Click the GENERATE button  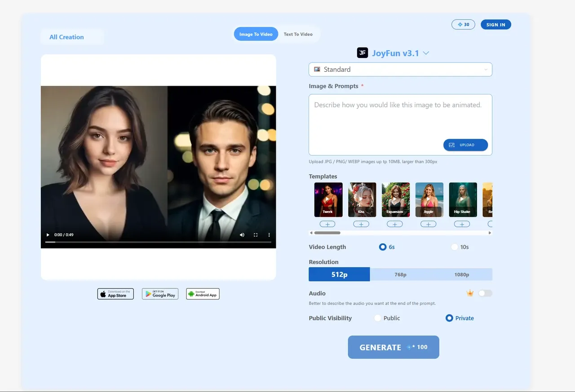click(394, 347)
